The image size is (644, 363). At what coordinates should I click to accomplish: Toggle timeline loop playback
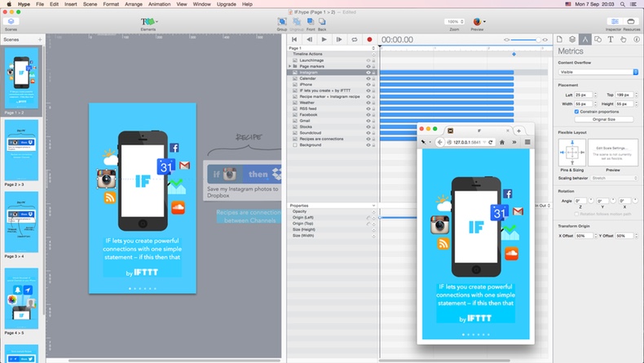point(354,39)
